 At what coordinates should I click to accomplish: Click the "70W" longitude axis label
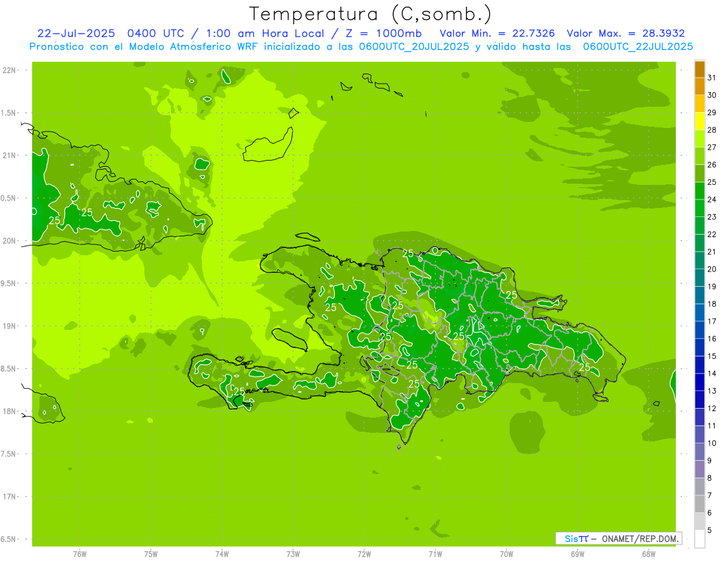[507, 554]
